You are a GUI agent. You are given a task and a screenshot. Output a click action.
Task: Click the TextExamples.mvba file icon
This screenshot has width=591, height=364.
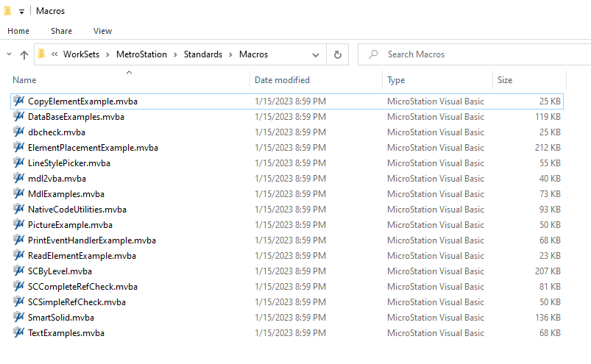point(18,332)
